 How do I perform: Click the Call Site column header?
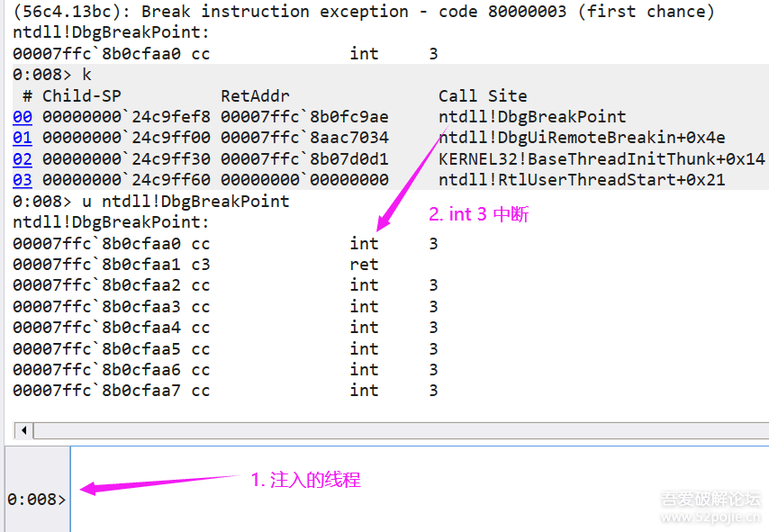pyautogui.click(x=483, y=96)
